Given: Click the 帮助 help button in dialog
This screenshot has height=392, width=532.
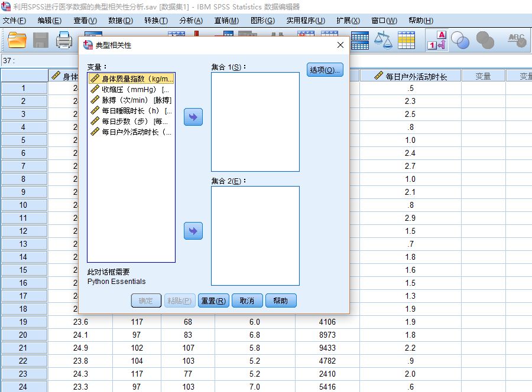Looking at the screenshot, I should click(281, 300).
